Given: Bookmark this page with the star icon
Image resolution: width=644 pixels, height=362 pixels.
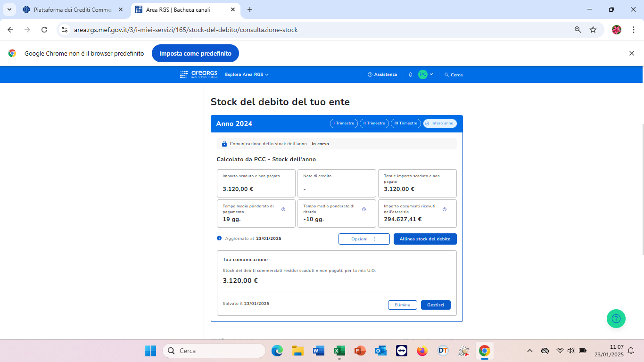Looking at the screenshot, I should (593, 30).
